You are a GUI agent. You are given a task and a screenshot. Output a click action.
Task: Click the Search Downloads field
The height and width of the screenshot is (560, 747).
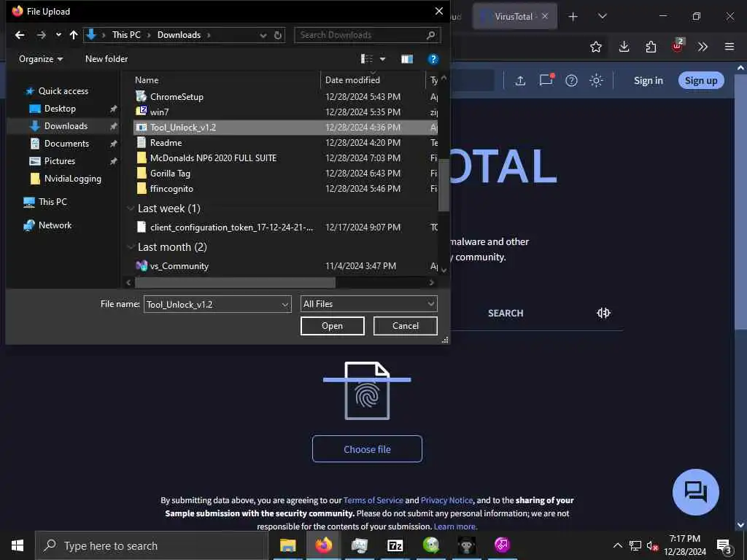368,35
